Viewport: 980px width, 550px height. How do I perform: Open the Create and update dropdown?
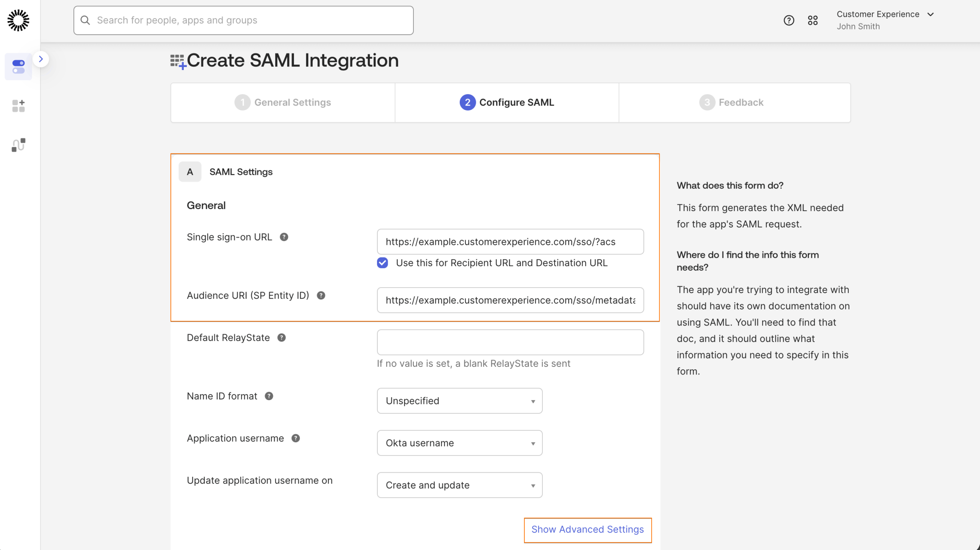pos(459,485)
